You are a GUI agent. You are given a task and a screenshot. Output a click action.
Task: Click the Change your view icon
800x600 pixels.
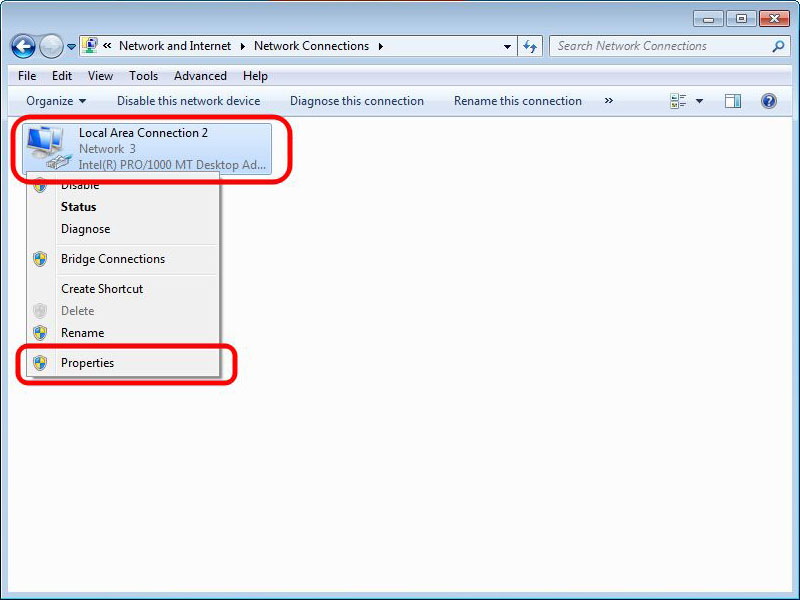tap(679, 101)
